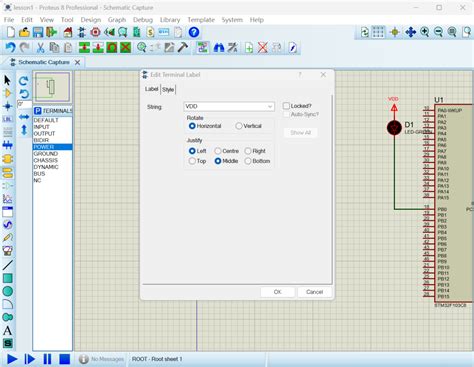Click the Zoom In magnifier icon
The width and height of the screenshot is (474, 367).
click(x=425, y=32)
